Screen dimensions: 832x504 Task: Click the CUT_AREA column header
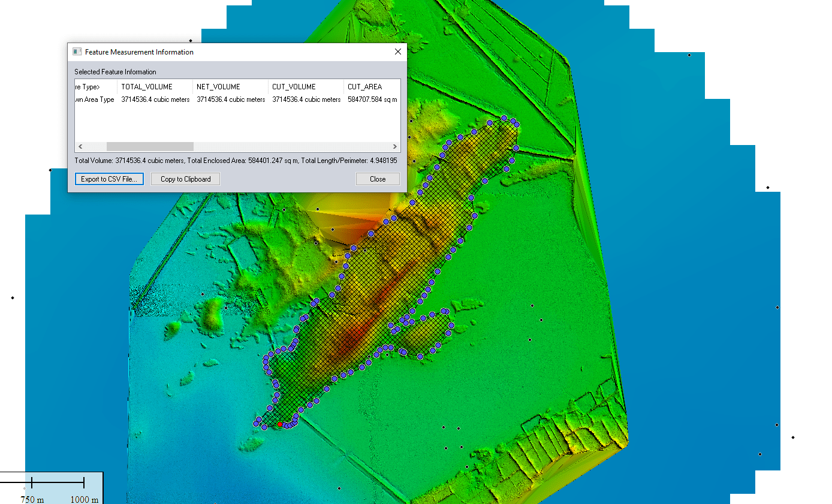coord(364,87)
